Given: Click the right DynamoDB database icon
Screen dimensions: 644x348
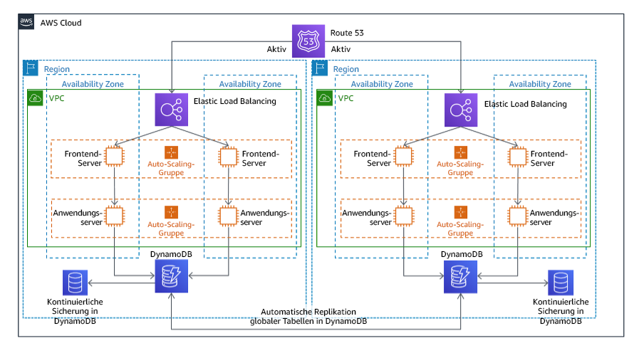Looking at the screenshot, I should coord(460,277).
